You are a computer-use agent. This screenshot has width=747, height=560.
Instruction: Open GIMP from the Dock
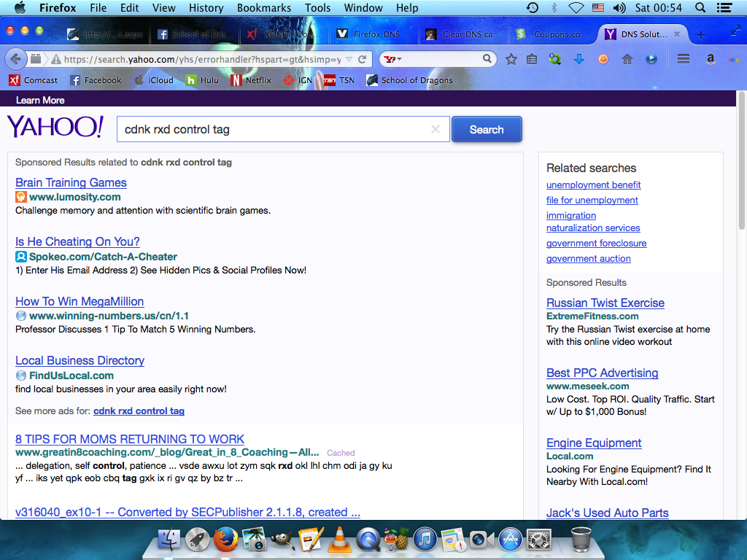click(x=282, y=540)
